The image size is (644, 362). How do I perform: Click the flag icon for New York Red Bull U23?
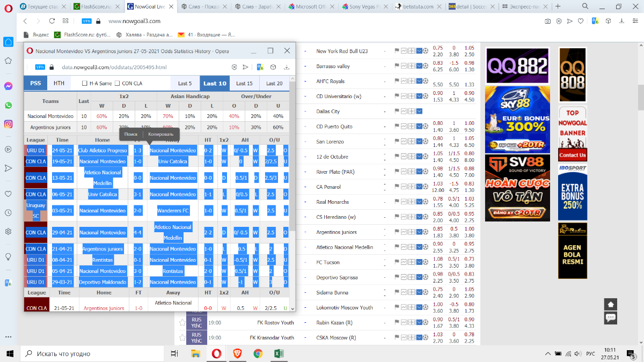pos(397,51)
